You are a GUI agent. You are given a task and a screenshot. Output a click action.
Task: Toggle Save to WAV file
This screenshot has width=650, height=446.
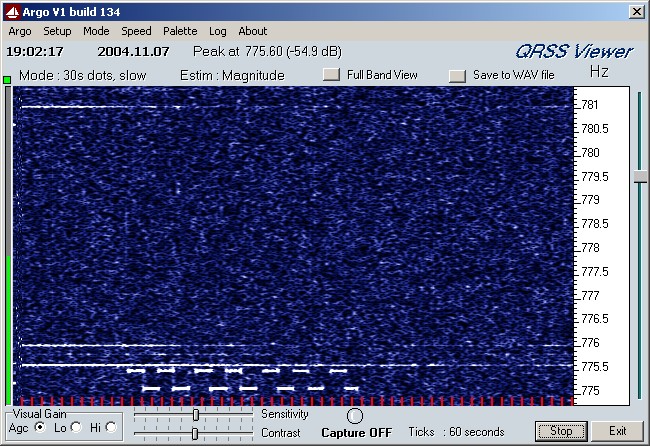[457, 76]
